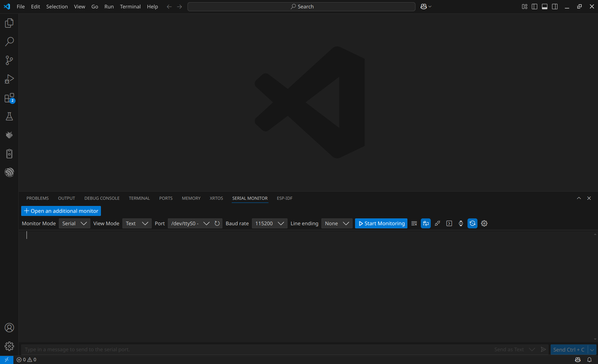Open Send as Text dropdown

515,349
